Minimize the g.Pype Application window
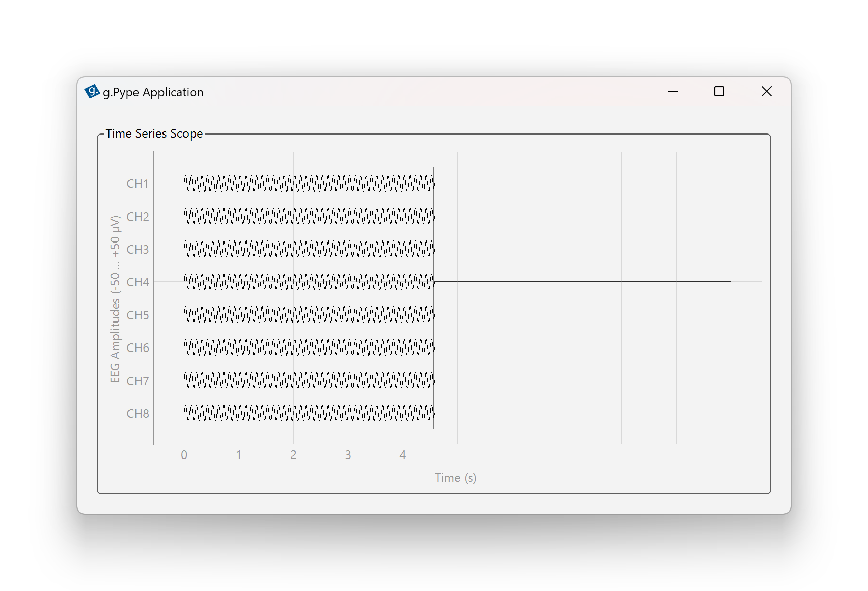The width and height of the screenshot is (868, 591). (x=672, y=92)
